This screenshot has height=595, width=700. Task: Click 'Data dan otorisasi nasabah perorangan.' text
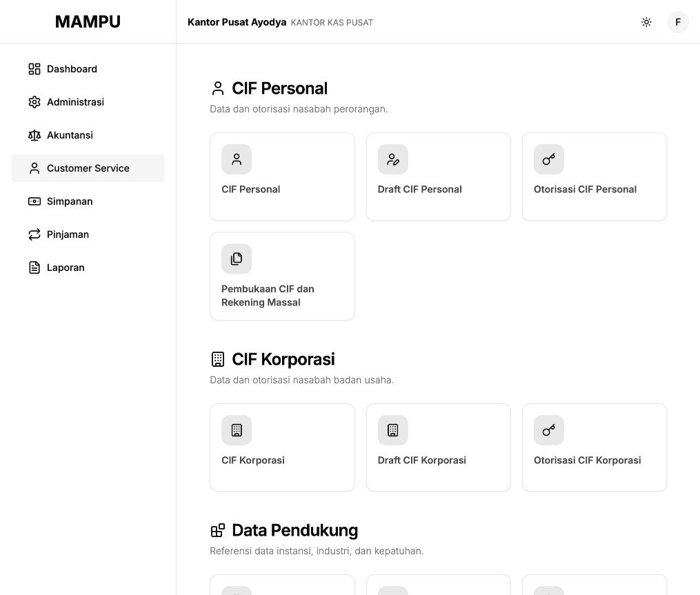point(299,109)
